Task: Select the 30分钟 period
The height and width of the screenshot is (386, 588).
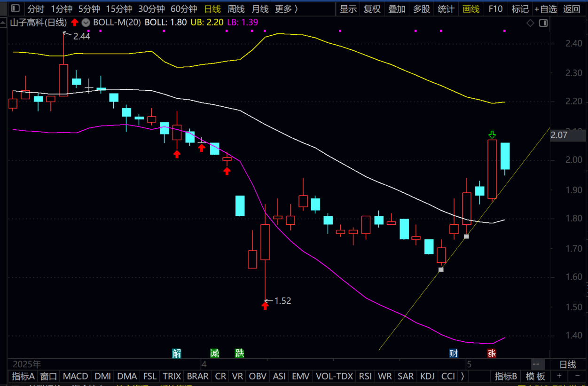Action: (151, 9)
